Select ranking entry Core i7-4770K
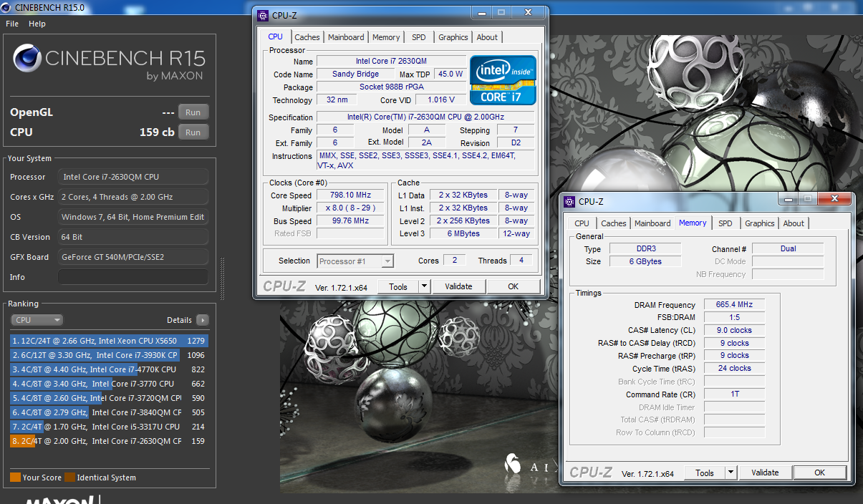 click(109, 369)
